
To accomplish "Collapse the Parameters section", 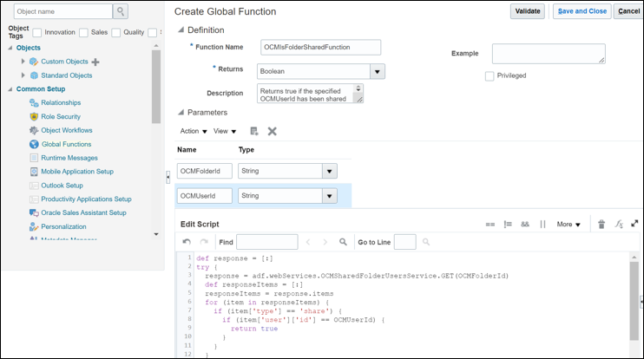I will pos(181,112).
